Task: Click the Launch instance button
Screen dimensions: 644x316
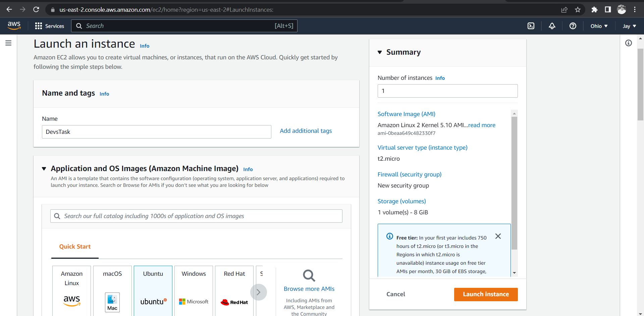Action: tap(486, 294)
